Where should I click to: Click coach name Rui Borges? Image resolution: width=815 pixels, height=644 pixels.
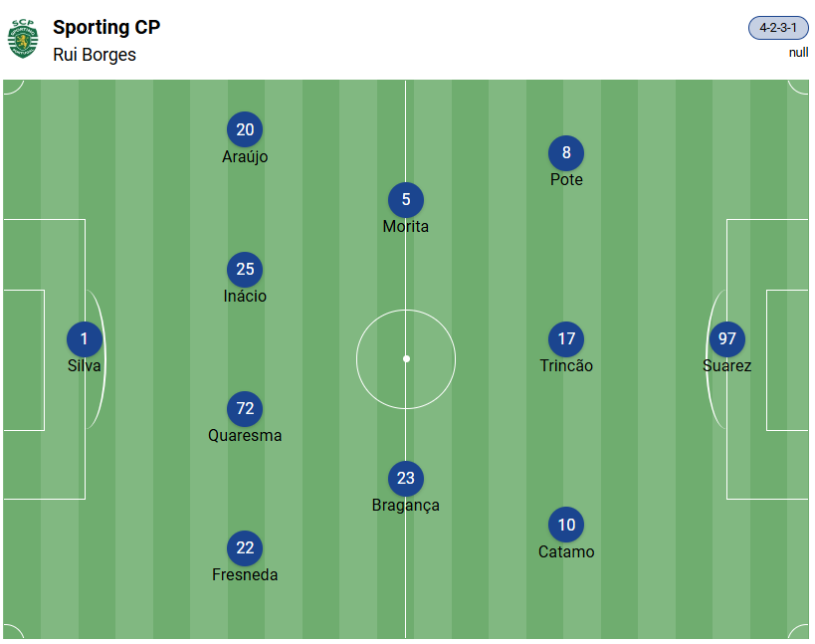(x=95, y=55)
